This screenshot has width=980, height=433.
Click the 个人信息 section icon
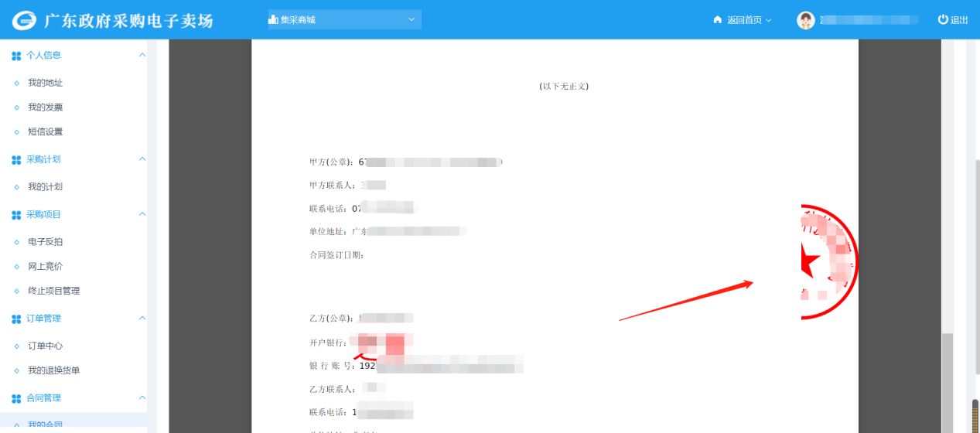click(16, 56)
